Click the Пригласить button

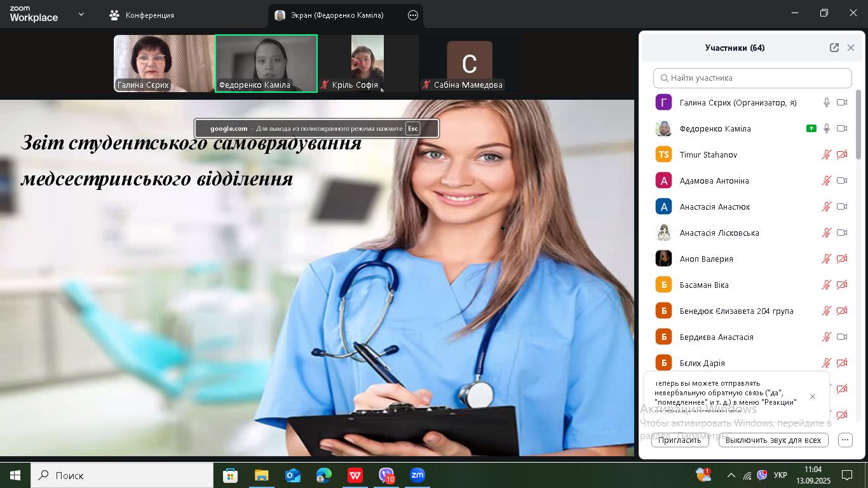679,440
